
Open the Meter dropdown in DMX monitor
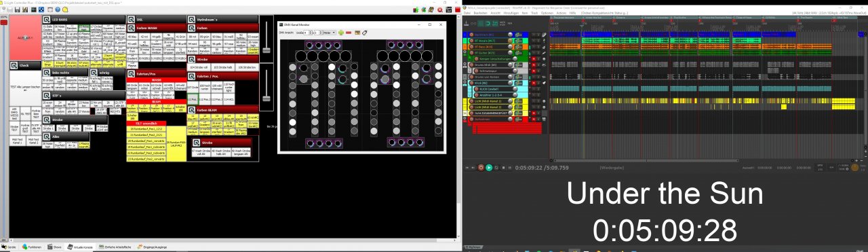point(329,33)
